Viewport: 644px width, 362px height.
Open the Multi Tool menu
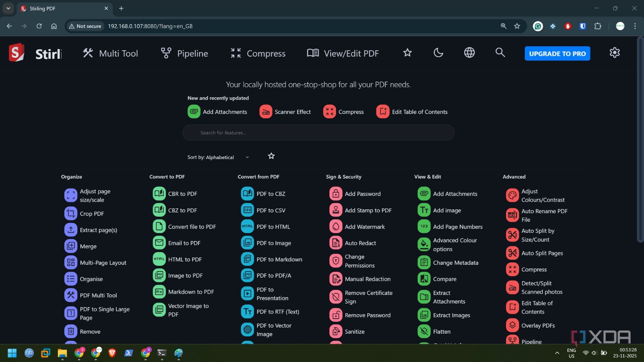click(110, 53)
